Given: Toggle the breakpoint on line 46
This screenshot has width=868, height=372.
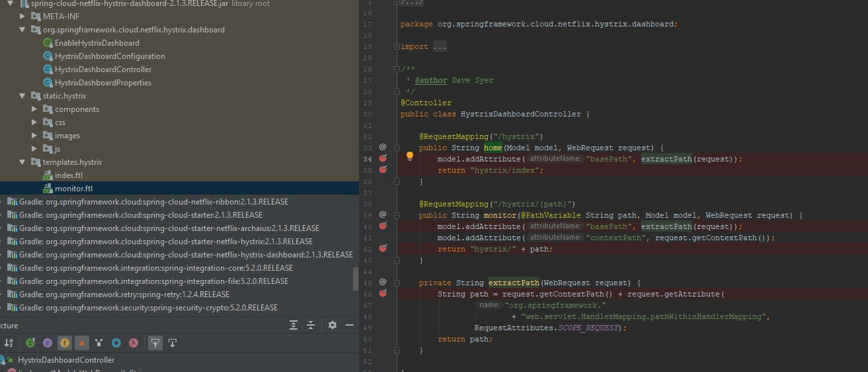Looking at the screenshot, I should (383, 293).
